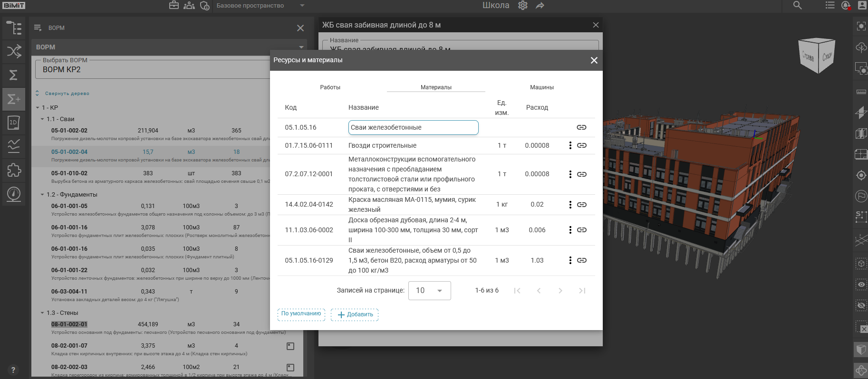Collapse the 1.1 - Сваи tree node
The image size is (868, 379).
[x=42, y=119]
